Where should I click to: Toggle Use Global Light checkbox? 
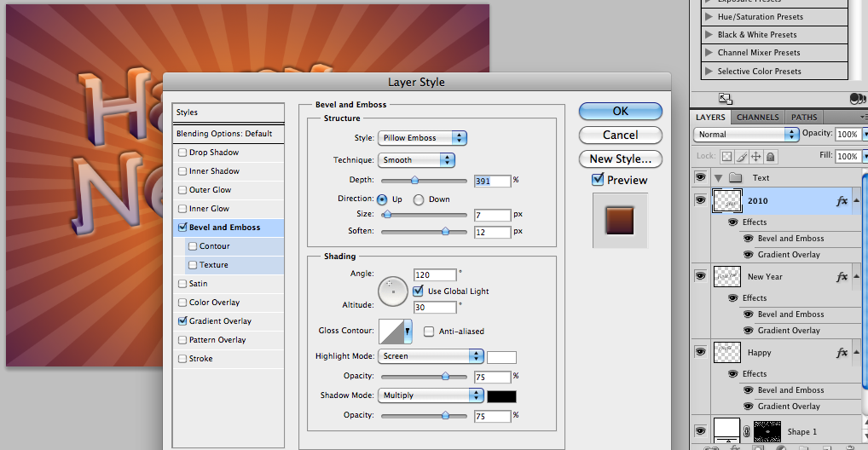419,291
